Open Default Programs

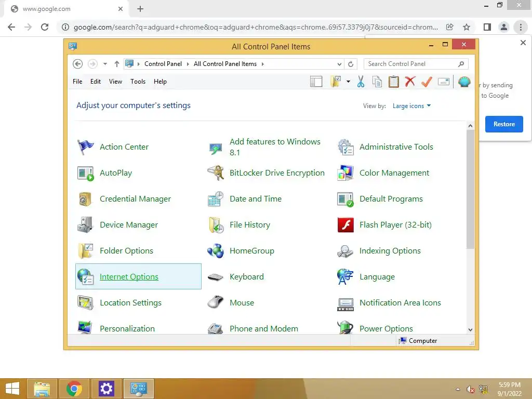[391, 199]
